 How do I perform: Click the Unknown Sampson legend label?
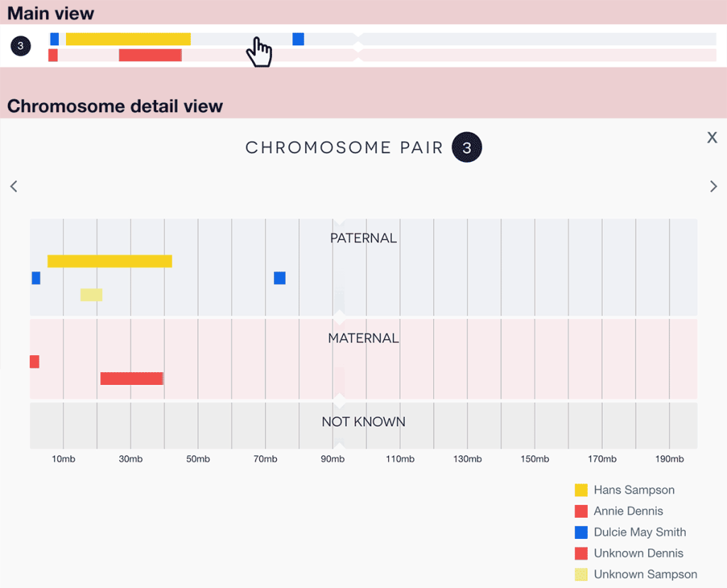[645, 575]
